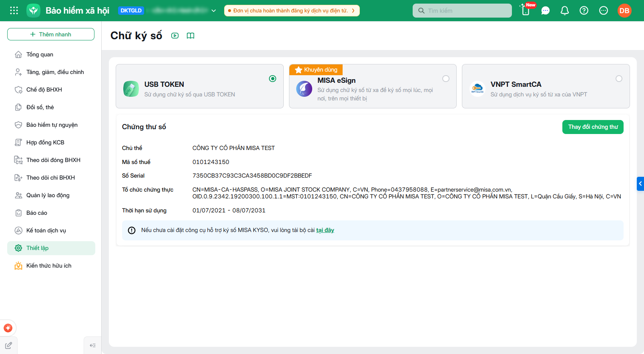The image size is (644, 354).
Task: Open the red assistant icon at bottom left
Action: (x=8, y=328)
